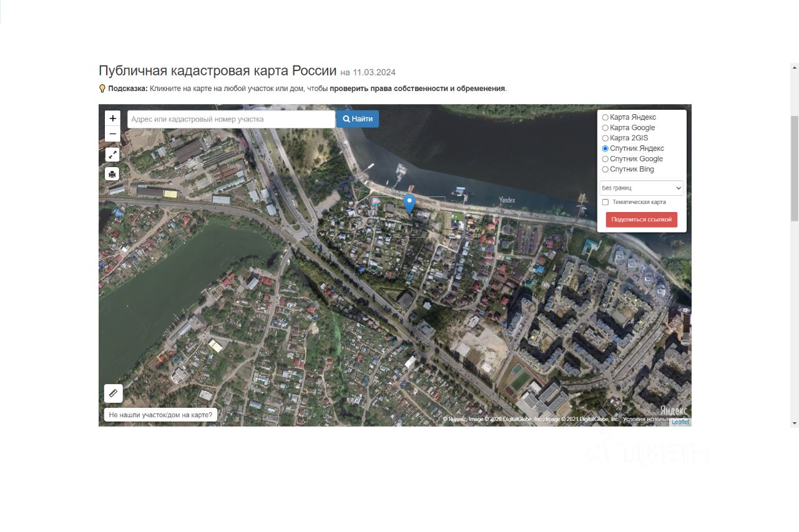Screen dimensions: 799x532
Task: Focus the address or cadastral number field
Action: 231,119
